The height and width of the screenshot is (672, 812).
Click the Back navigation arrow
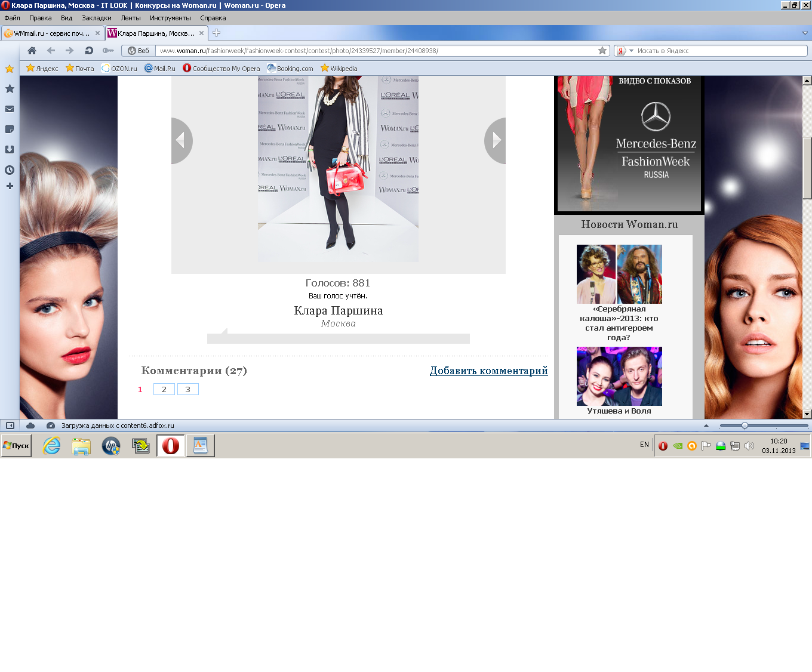coord(51,51)
